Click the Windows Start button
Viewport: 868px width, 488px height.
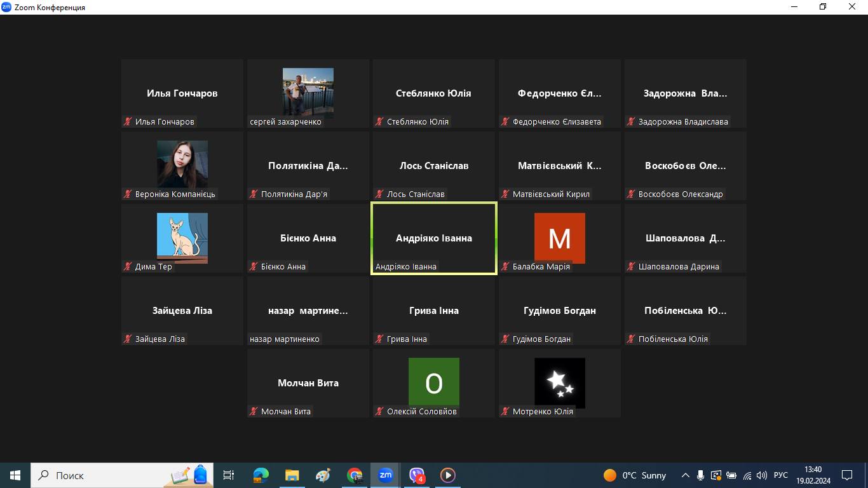[x=15, y=475]
